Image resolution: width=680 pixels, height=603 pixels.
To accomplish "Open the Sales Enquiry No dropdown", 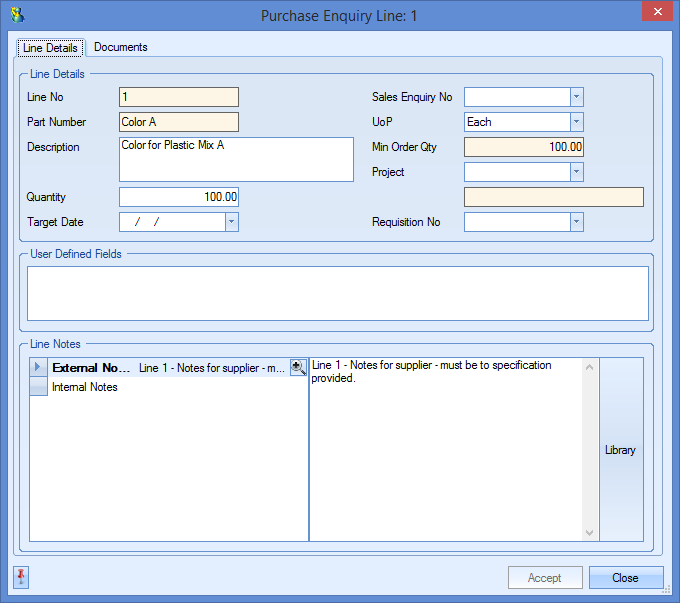I will point(576,97).
